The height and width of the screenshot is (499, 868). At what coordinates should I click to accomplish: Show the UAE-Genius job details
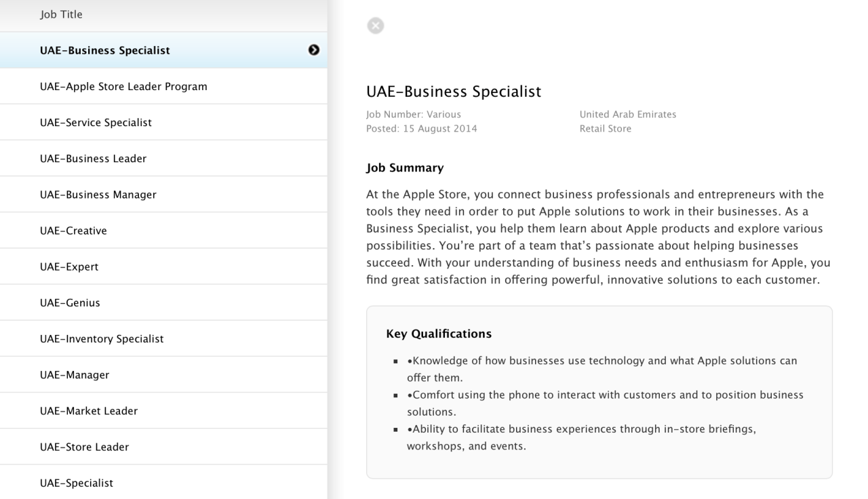[70, 303]
